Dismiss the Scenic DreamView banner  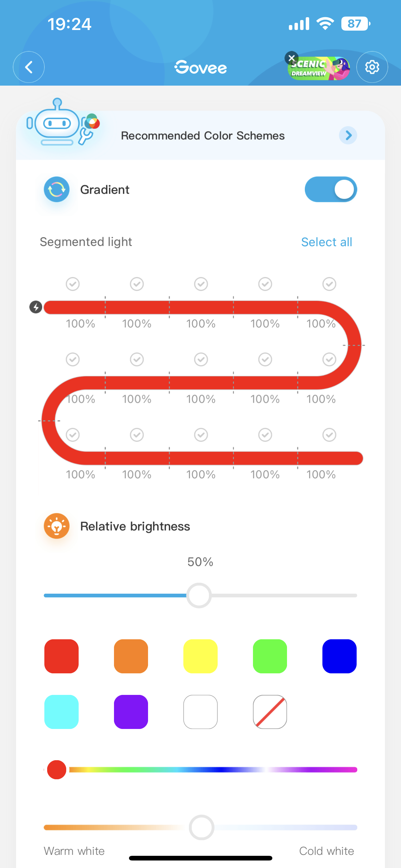(292, 58)
